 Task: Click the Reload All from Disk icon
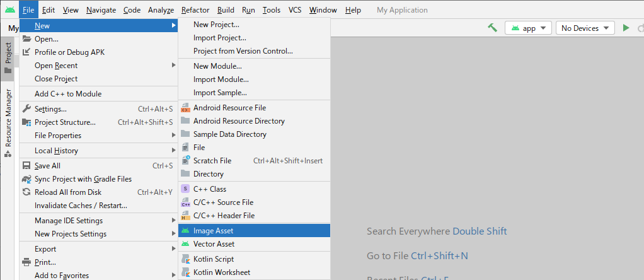(x=26, y=192)
